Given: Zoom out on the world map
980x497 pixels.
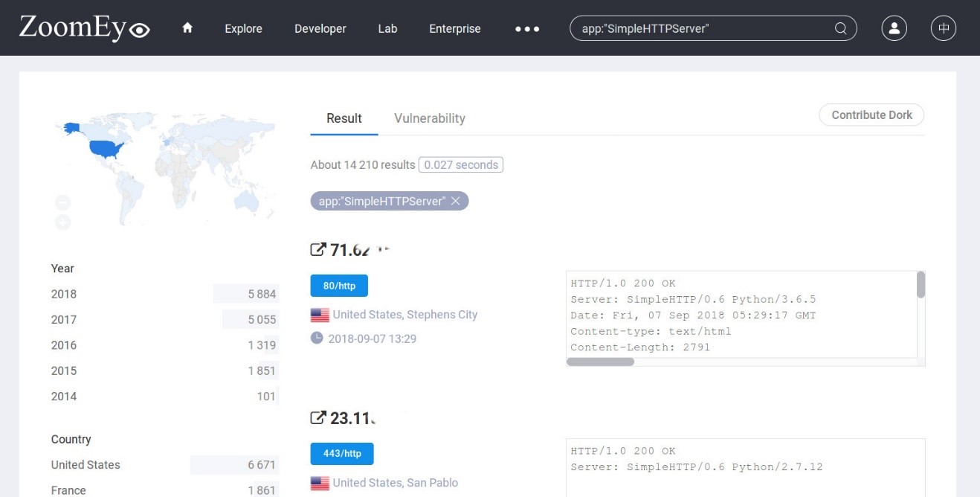Looking at the screenshot, I should pyautogui.click(x=63, y=202).
